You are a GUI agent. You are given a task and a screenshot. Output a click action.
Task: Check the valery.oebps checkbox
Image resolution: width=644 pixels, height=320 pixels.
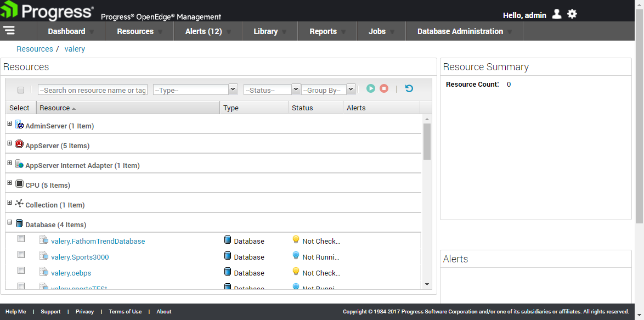[21, 270]
